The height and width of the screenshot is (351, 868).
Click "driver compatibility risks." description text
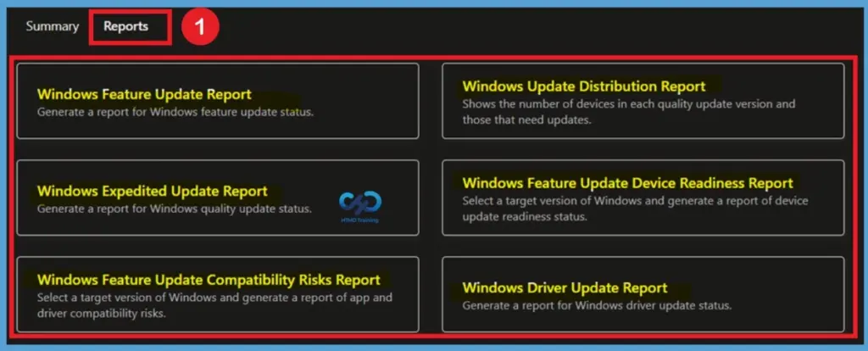pos(102,314)
